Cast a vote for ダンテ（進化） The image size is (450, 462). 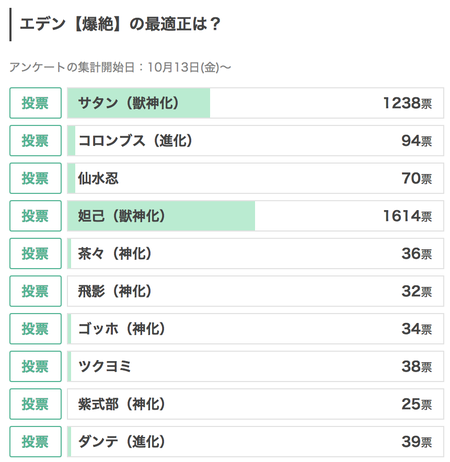[x=35, y=442]
